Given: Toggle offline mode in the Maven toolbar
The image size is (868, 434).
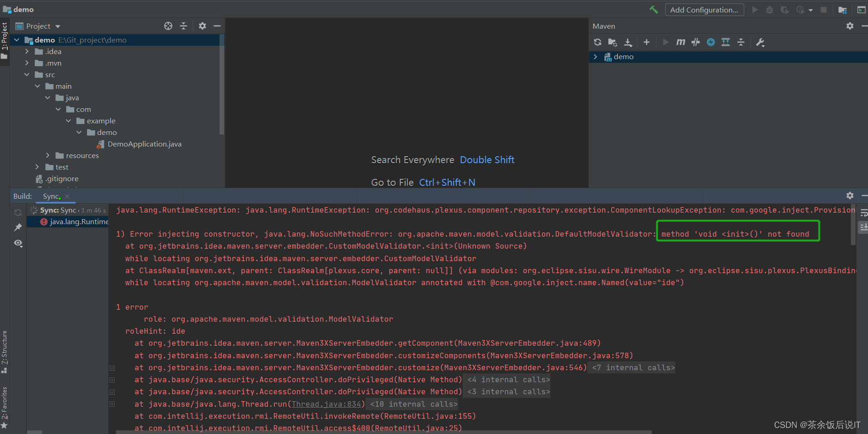Looking at the screenshot, I should pos(710,42).
